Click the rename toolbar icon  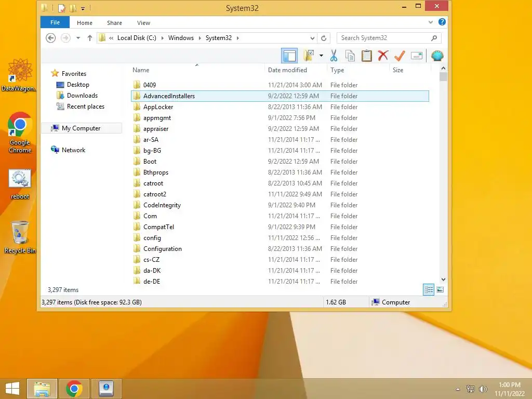(x=416, y=56)
